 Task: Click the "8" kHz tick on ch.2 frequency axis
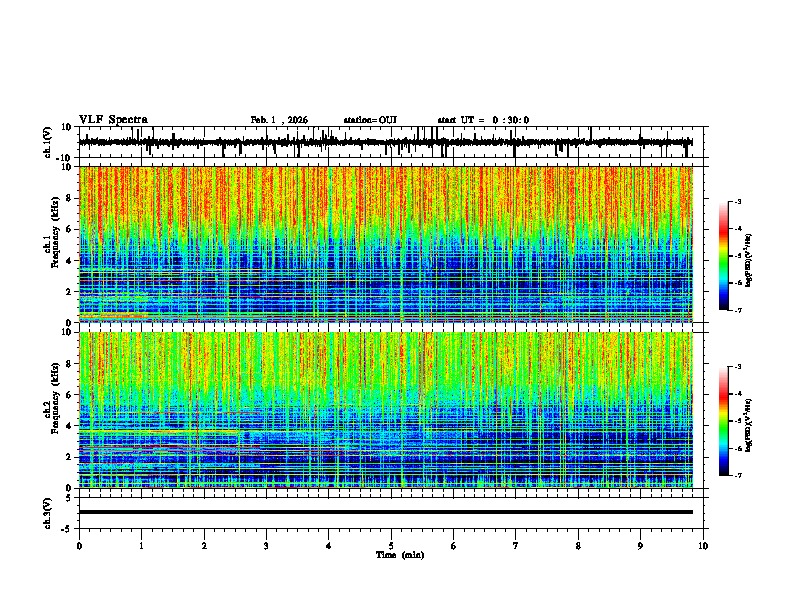[x=69, y=363]
